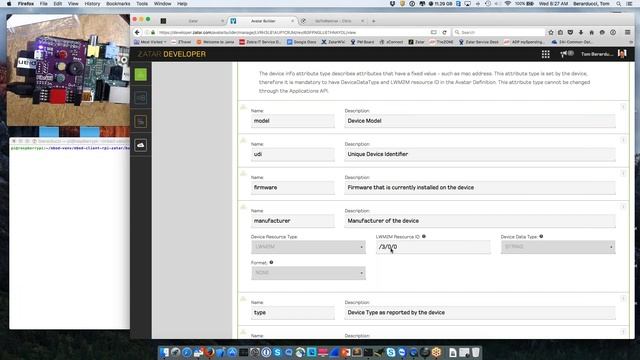Open Finder from the Dock
This screenshot has height=360, width=640.
[x=164, y=352]
